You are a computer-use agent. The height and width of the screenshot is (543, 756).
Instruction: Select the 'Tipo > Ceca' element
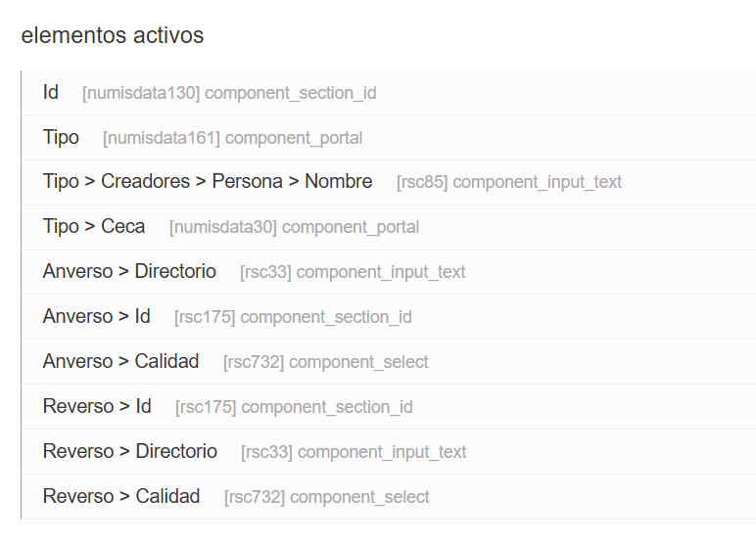[x=94, y=227]
